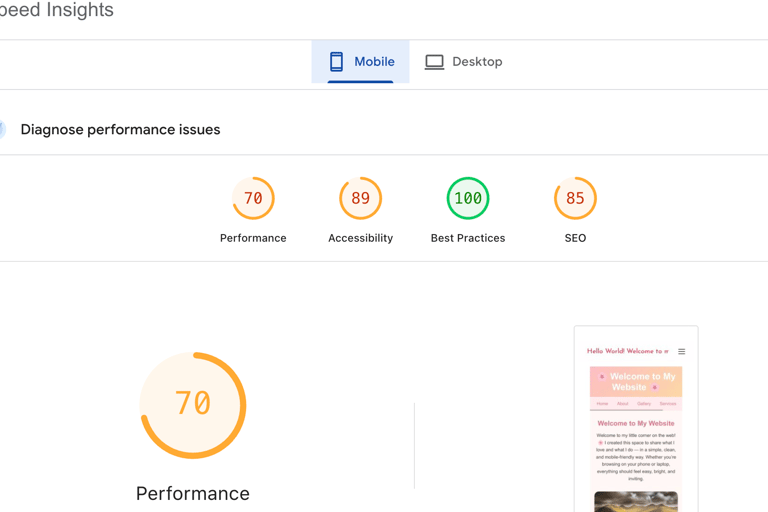This screenshot has height=512, width=768.
Task: Select the small Performance gauge showing 70
Action: click(x=253, y=198)
